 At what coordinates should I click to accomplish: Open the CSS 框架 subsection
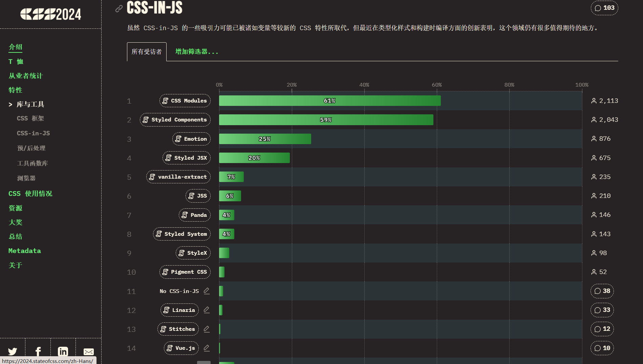30,118
